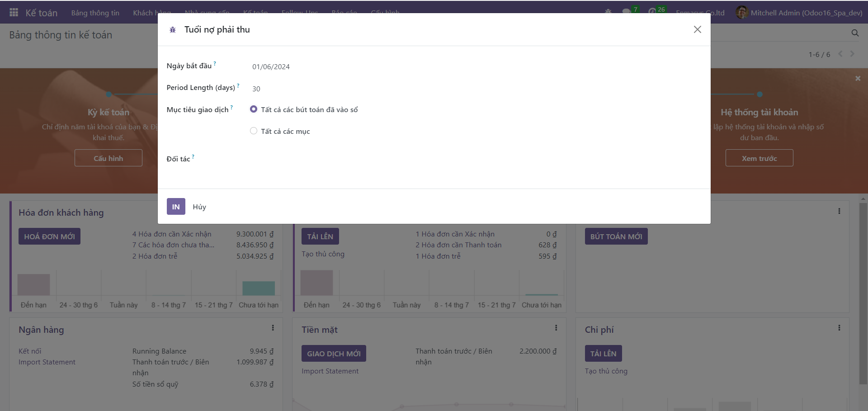Open the apps grid menu icon
Screen dimensions: 868x411
pyautogui.click(x=14, y=13)
